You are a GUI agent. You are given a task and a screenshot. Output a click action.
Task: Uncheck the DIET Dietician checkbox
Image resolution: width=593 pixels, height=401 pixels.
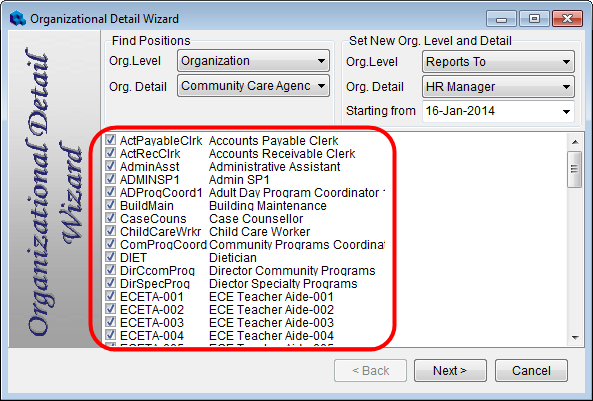click(x=110, y=256)
